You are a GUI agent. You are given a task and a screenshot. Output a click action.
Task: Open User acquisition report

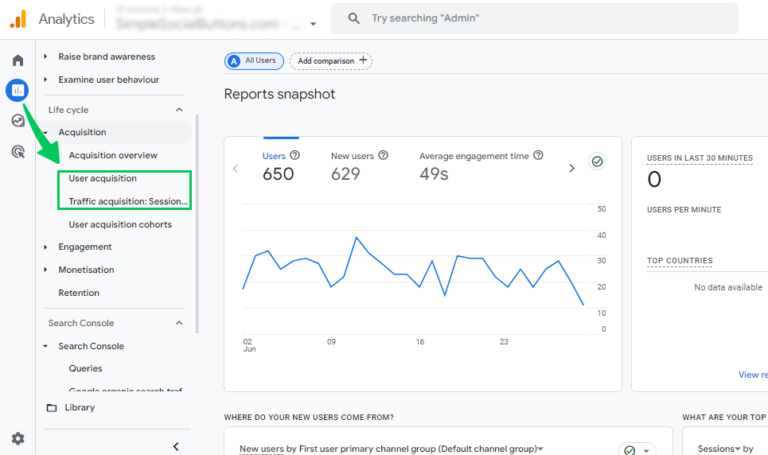[x=102, y=178]
